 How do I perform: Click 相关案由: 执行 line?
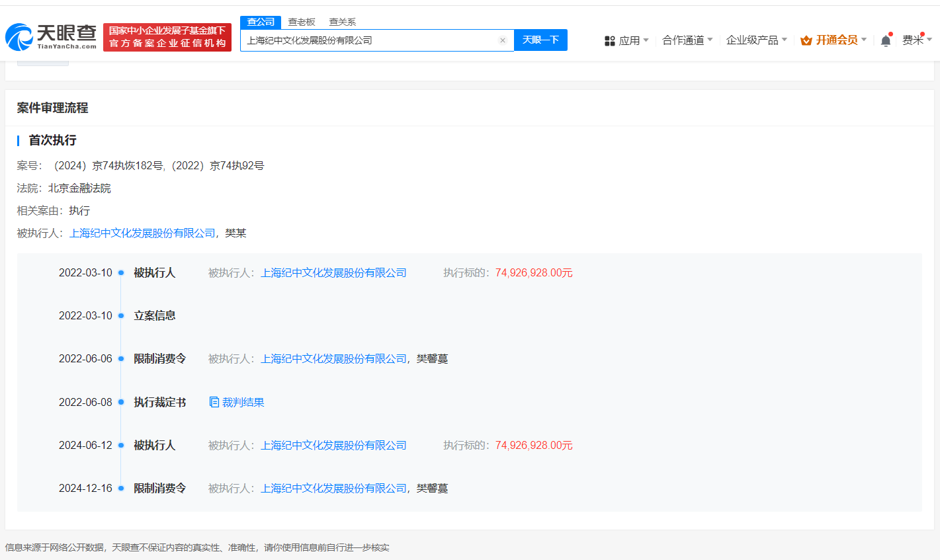point(54,211)
